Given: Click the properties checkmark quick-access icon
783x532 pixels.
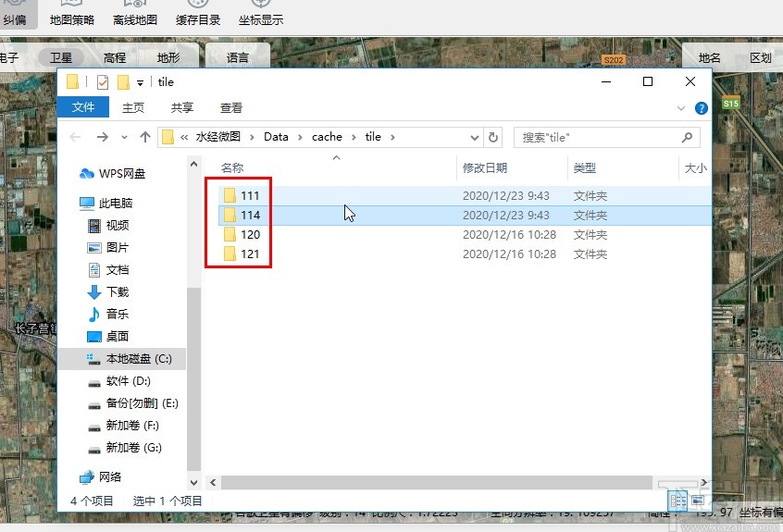Looking at the screenshot, I should point(103,81).
